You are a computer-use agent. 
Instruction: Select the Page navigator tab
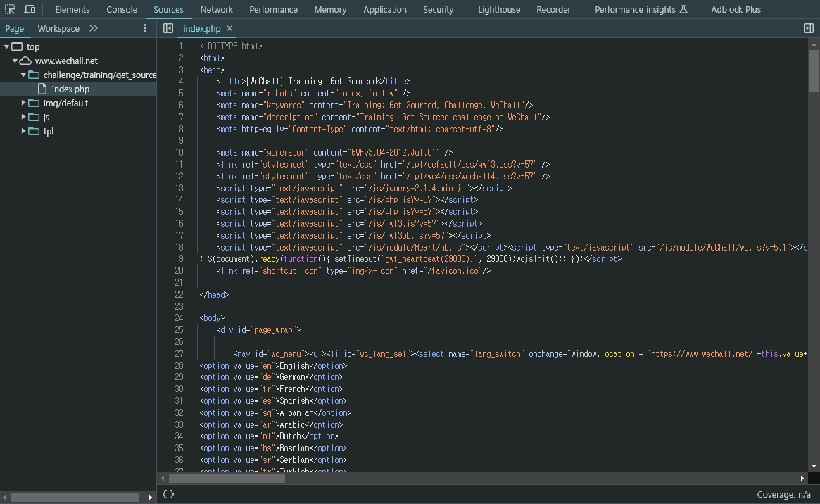[15, 28]
